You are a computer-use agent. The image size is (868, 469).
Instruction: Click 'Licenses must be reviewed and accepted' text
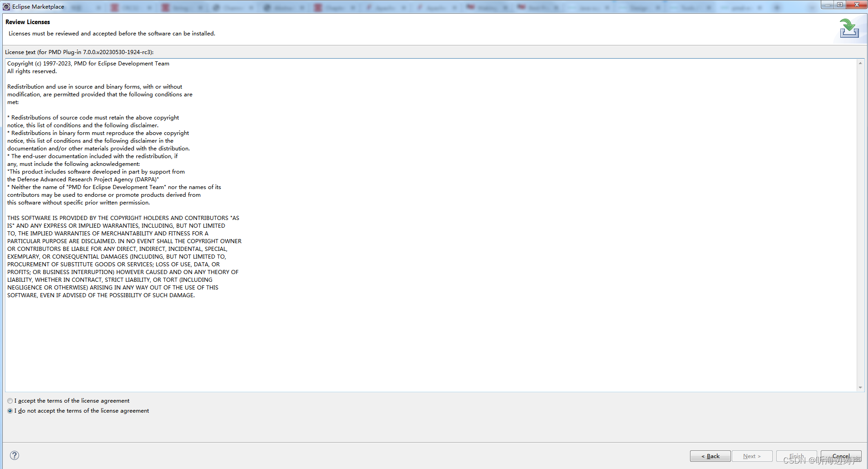click(112, 34)
